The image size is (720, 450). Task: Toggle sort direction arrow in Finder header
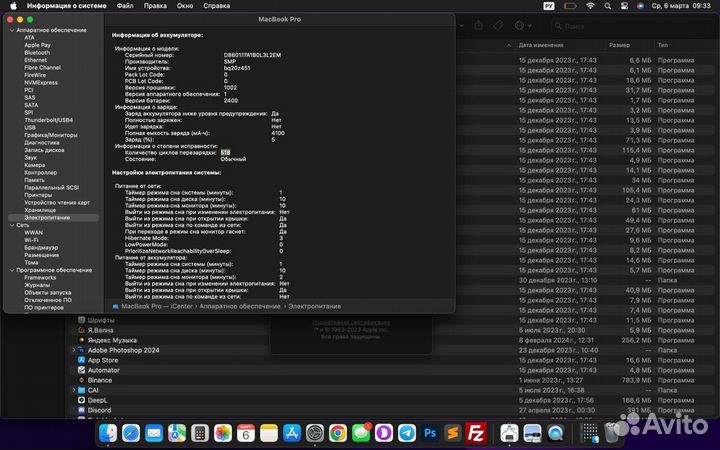[x=508, y=45]
